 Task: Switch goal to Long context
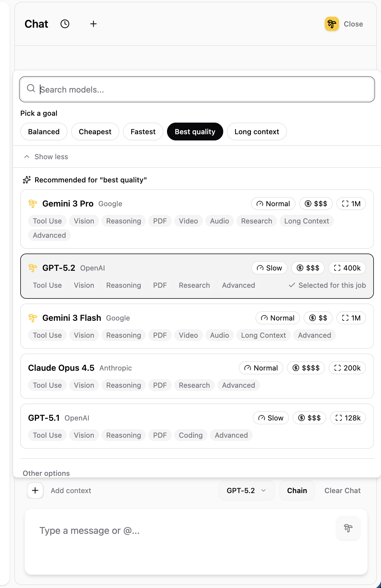(257, 132)
